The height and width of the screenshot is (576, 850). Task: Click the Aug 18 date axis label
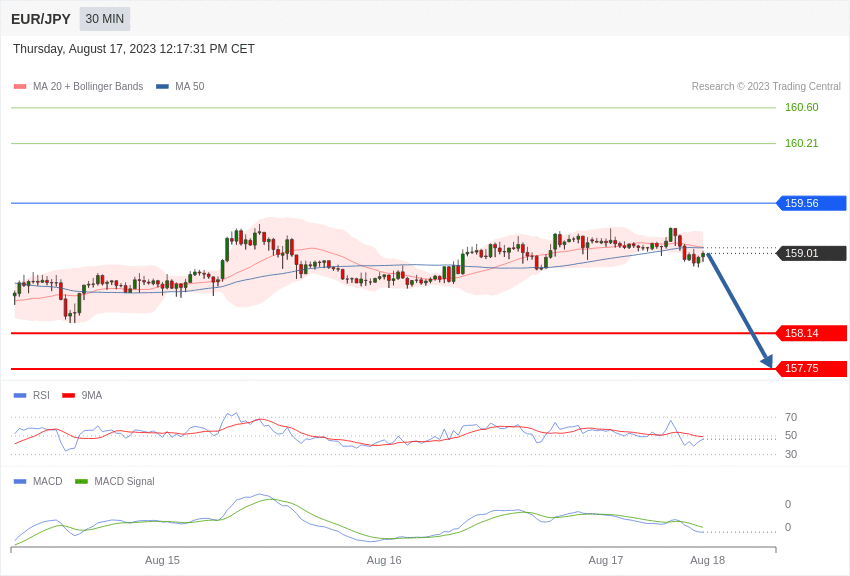(x=707, y=560)
